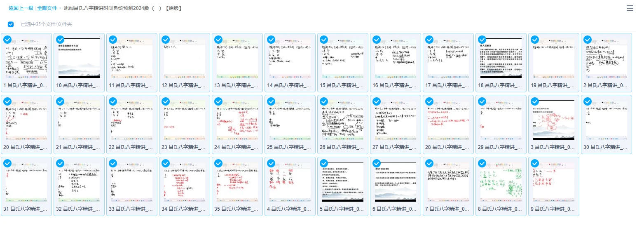This screenshot has height=240, width=644.
Task: Deselect the check circle on 25 吕氏八字精讲
Action: click(x=271, y=101)
